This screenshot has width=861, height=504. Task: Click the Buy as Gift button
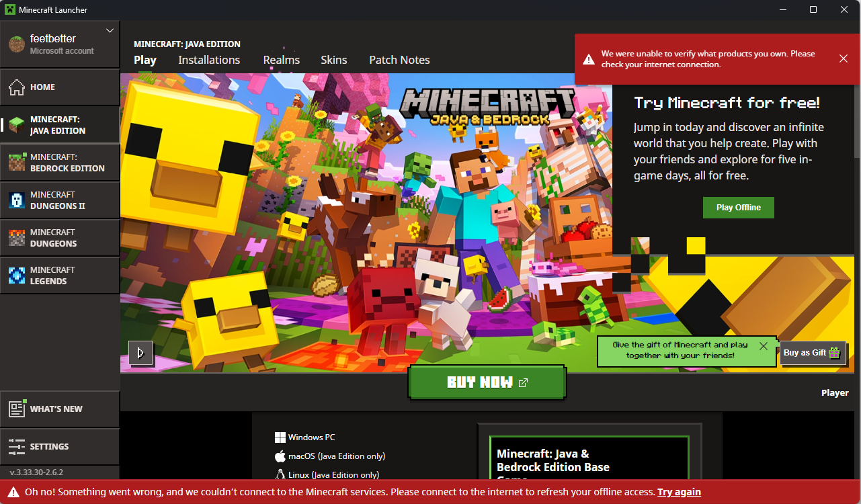click(813, 353)
